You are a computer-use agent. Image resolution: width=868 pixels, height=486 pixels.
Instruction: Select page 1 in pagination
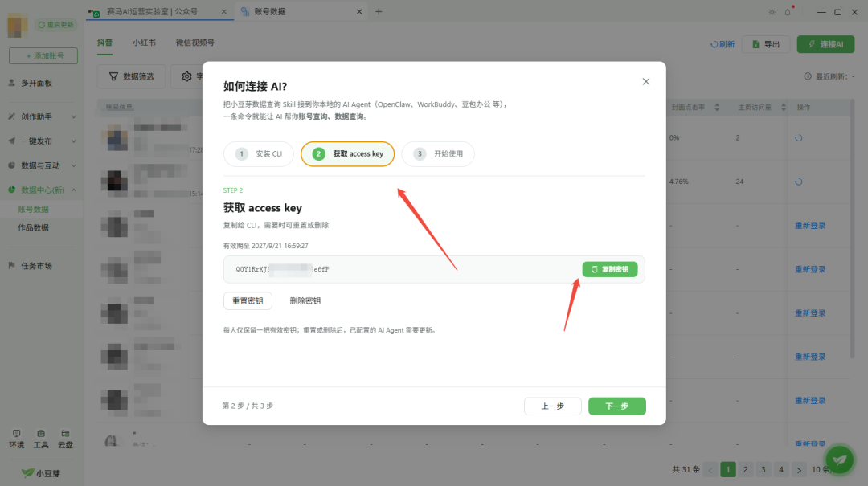point(728,469)
